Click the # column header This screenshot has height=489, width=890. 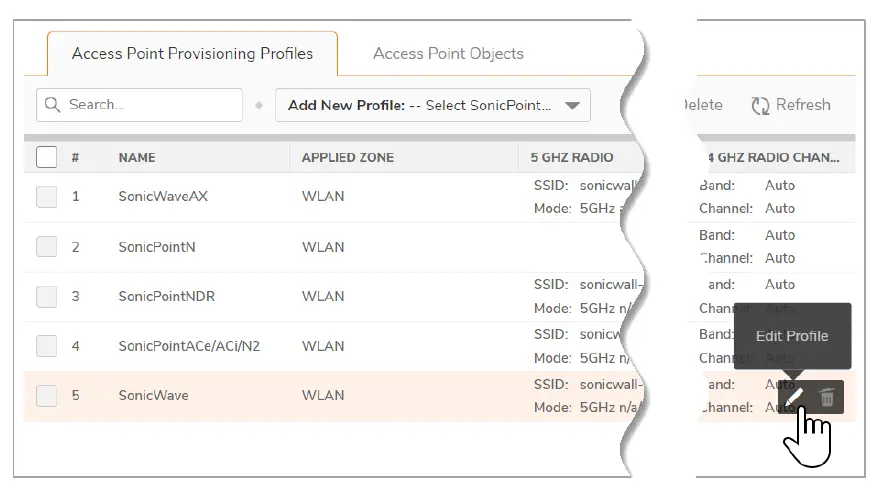tap(75, 158)
